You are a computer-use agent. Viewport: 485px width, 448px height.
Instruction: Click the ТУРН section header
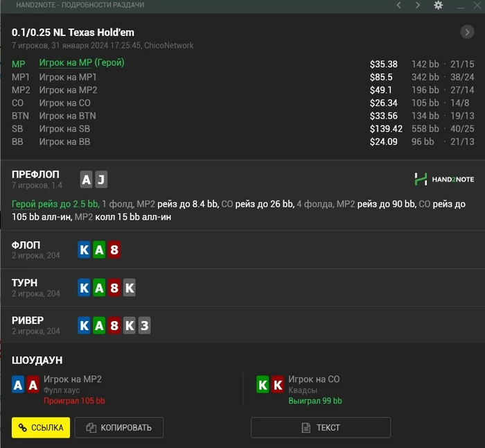tap(24, 283)
